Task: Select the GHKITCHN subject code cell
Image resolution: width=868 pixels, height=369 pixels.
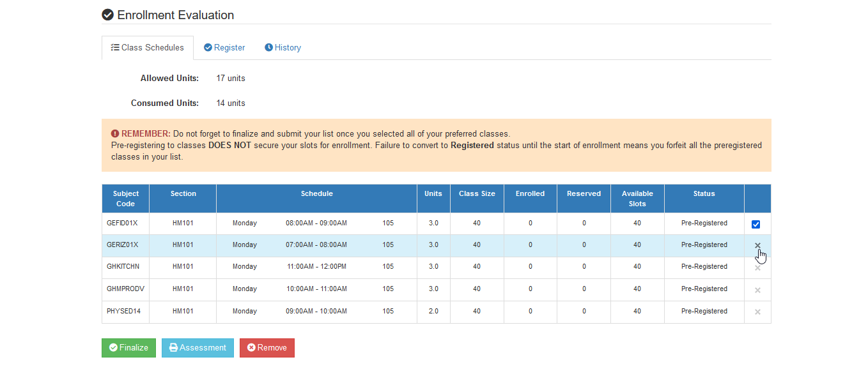Action: 125,267
